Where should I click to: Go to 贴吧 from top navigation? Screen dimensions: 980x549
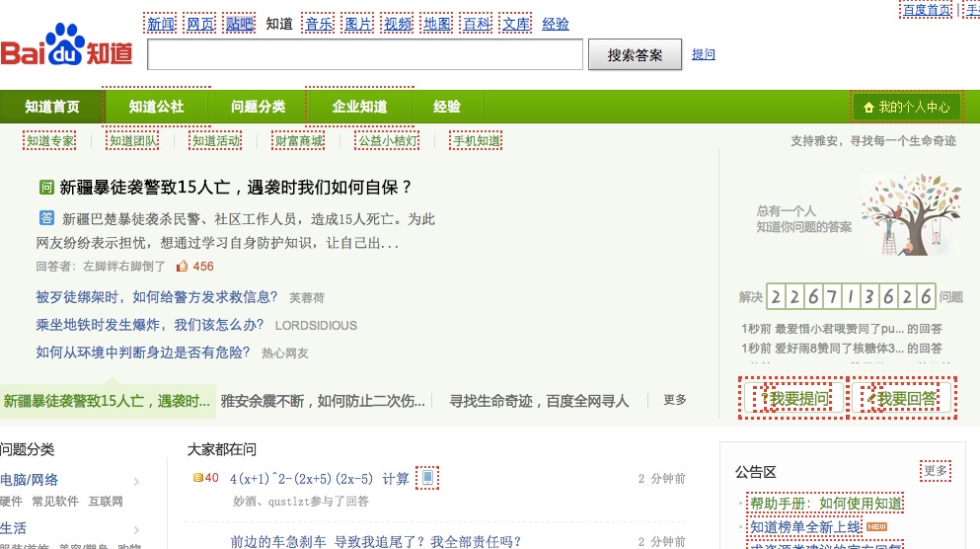(x=240, y=24)
